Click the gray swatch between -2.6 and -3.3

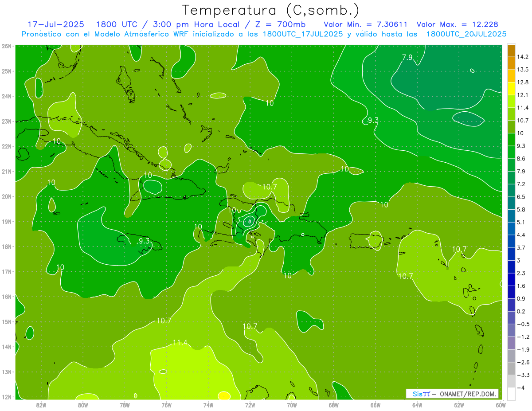pos(511,368)
